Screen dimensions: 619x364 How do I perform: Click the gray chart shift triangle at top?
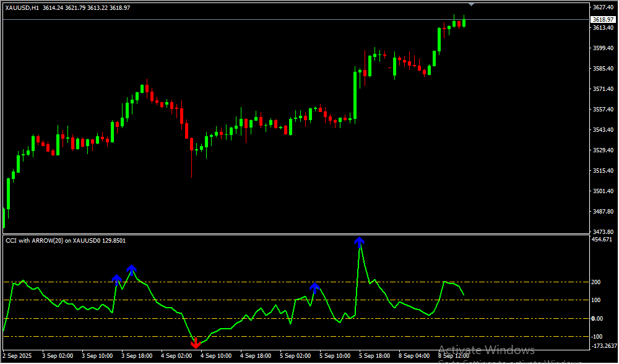coord(472,4)
